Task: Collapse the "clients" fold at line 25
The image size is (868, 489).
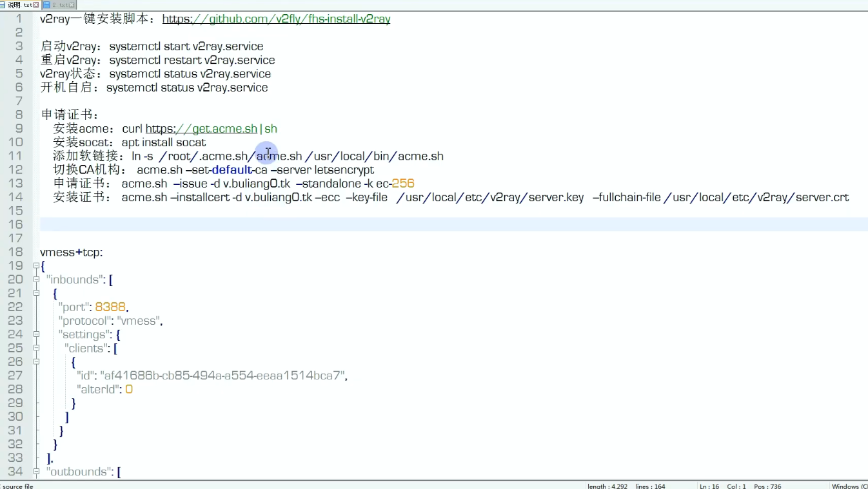Action: (x=36, y=348)
